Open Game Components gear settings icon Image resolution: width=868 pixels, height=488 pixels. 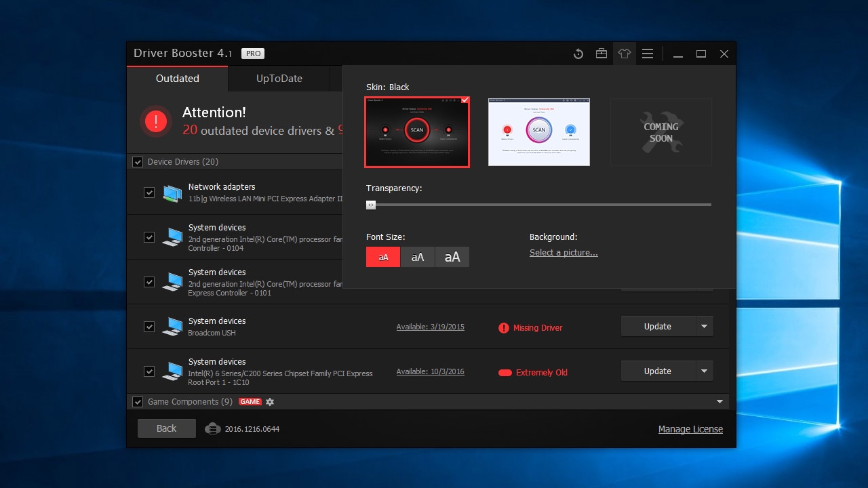270,402
